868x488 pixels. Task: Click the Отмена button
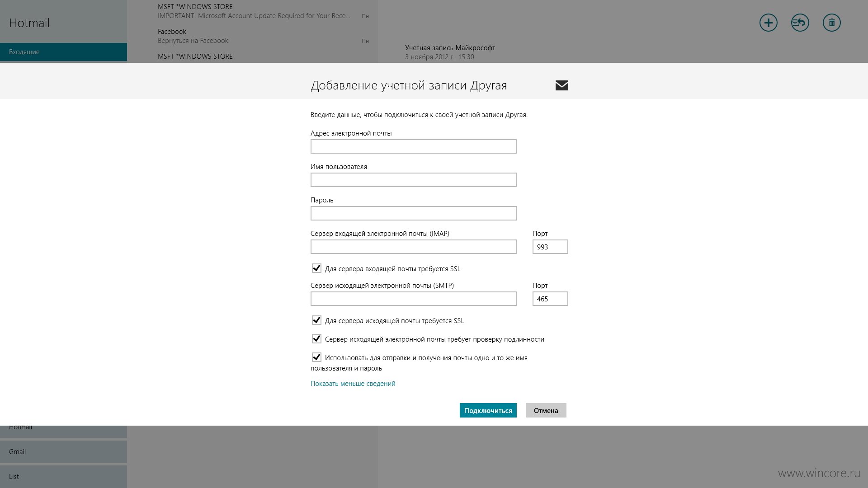point(546,410)
